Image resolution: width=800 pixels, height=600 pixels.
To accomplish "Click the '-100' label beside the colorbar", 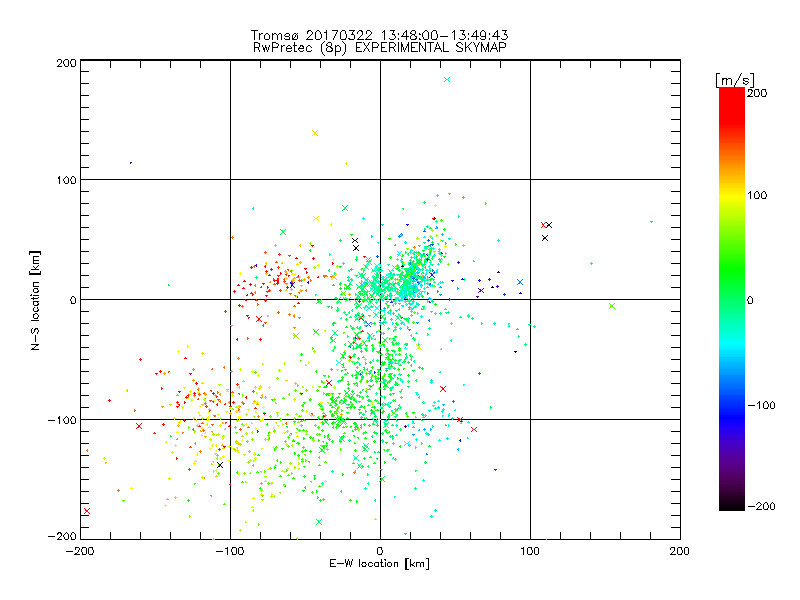I will point(761,406).
